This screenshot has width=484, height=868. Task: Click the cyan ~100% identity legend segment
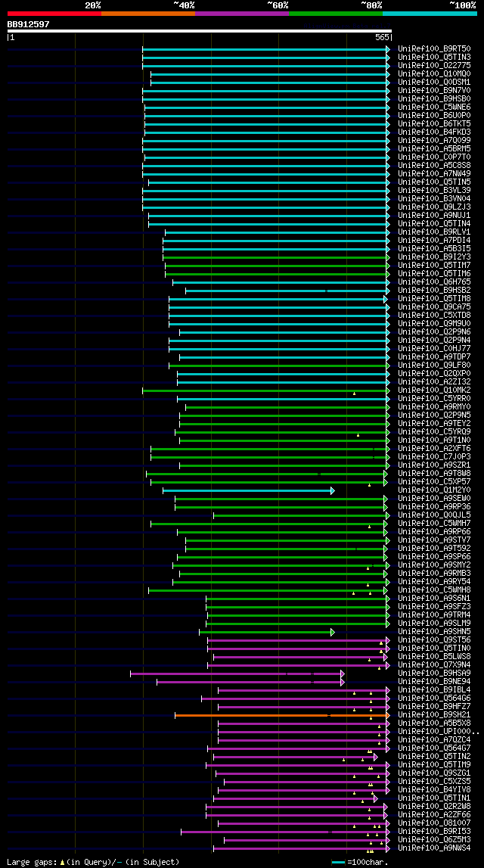tap(430, 14)
